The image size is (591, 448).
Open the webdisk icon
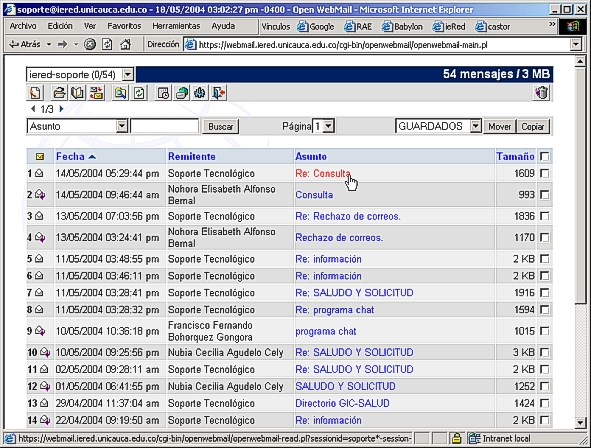(x=181, y=93)
